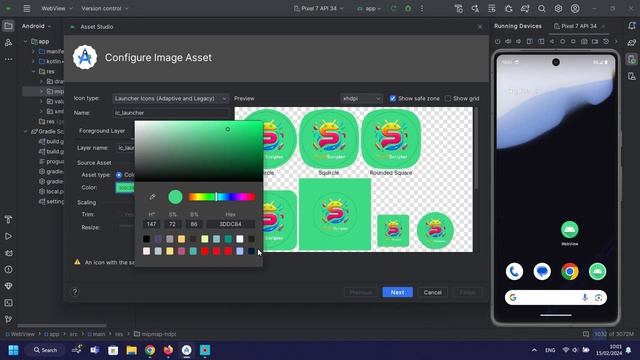
Task: Click Sync Project with Gradle elephant icon
Action: [x=525, y=9]
